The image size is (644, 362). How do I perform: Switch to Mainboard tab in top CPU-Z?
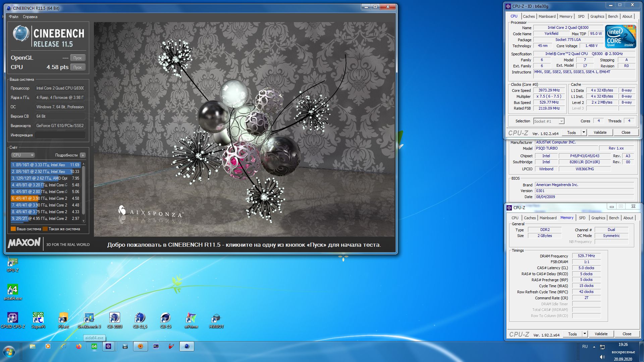click(x=547, y=16)
